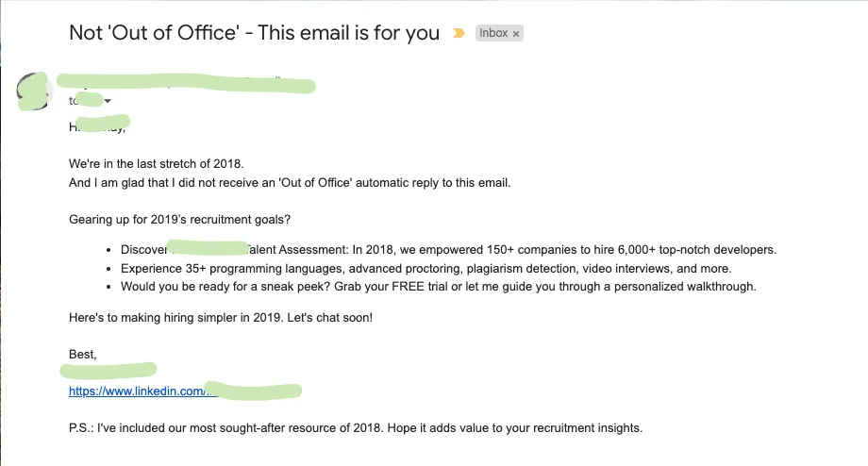This screenshot has height=466, width=868.
Task: Click the P.S. line about 2018 resource
Action: [355, 427]
